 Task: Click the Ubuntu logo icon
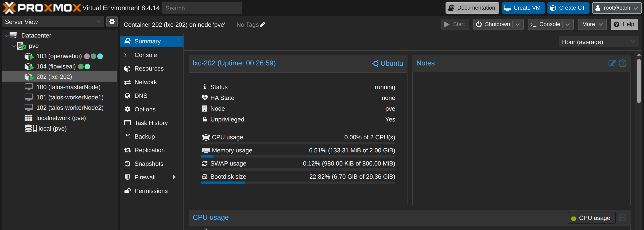pyautogui.click(x=375, y=63)
